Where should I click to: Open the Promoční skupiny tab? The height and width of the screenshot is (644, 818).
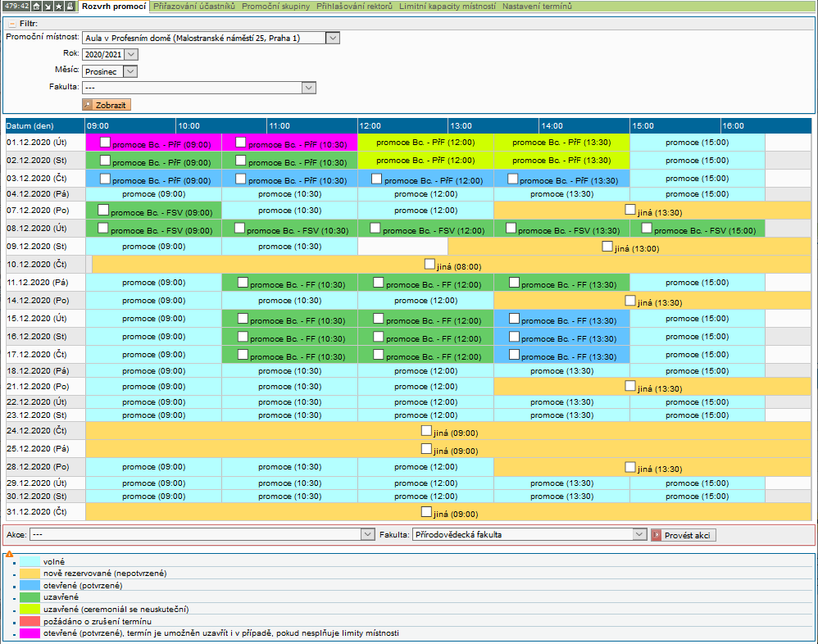[x=275, y=7]
